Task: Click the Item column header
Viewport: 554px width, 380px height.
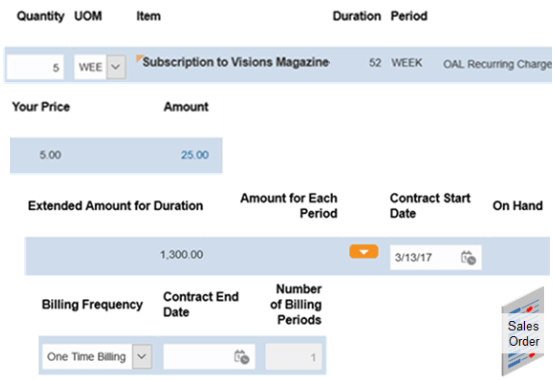Action: (148, 16)
